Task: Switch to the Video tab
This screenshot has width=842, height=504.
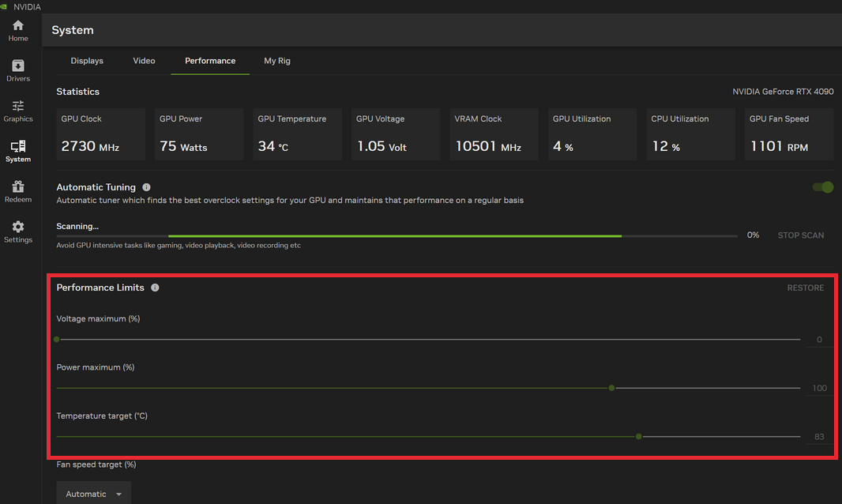Action: tap(144, 61)
